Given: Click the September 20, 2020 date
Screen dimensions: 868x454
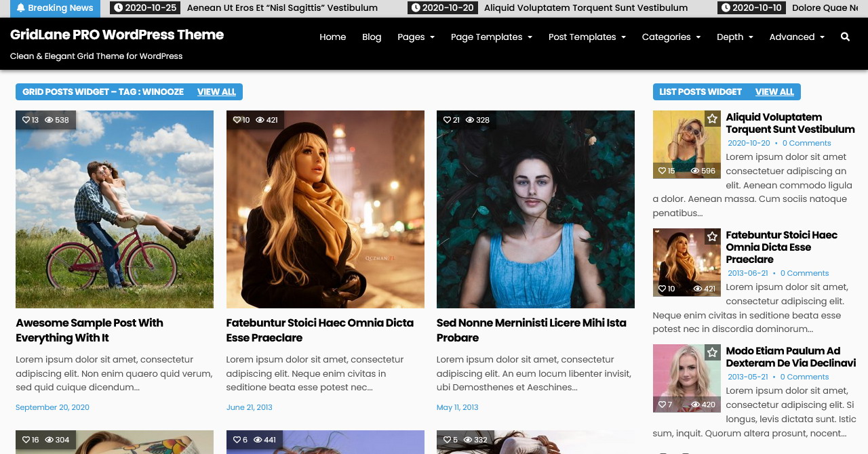Looking at the screenshot, I should click(x=52, y=407).
